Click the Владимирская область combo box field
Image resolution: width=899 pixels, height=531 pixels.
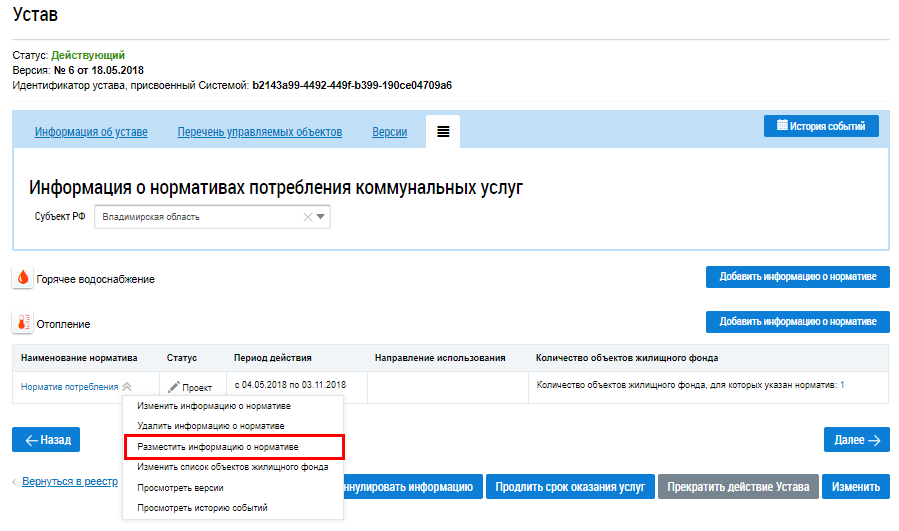(212, 217)
